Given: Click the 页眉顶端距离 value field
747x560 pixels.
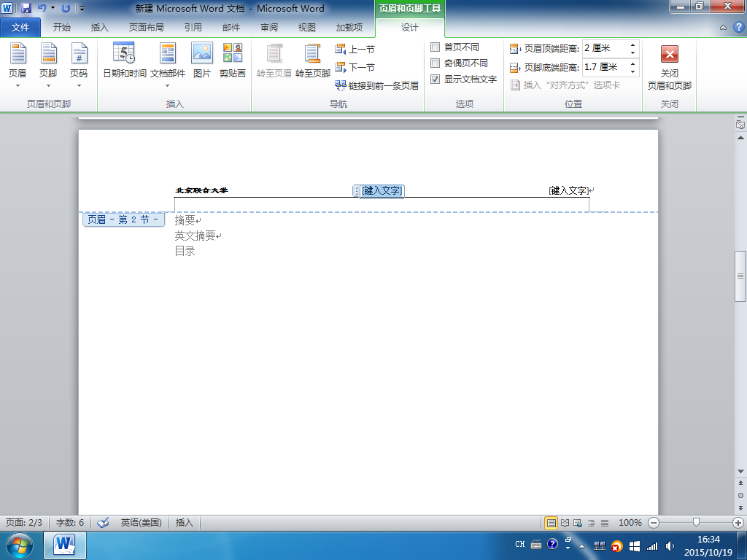Looking at the screenshot, I should coord(605,48).
